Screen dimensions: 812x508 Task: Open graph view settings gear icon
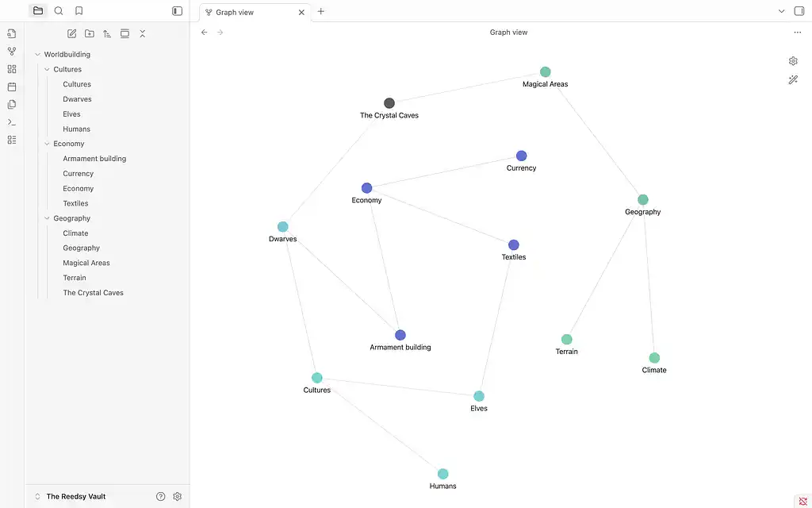tap(793, 60)
